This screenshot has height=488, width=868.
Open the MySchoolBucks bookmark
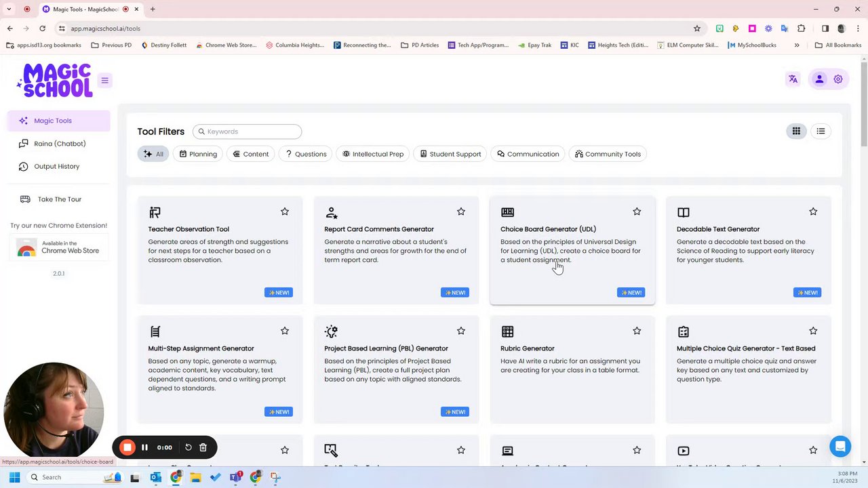752,45
